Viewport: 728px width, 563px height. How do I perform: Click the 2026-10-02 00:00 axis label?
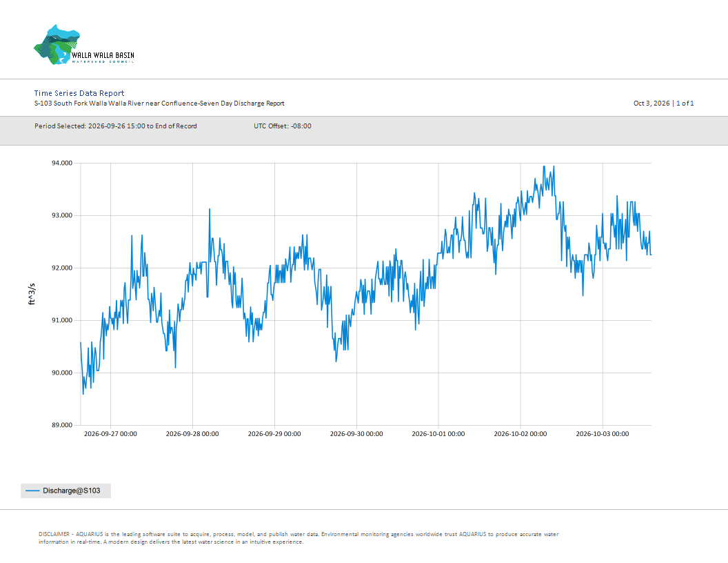pos(520,434)
